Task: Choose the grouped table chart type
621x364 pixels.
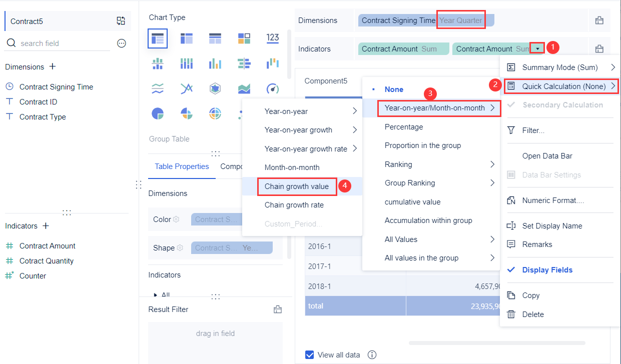Action: pyautogui.click(x=158, y=38)
